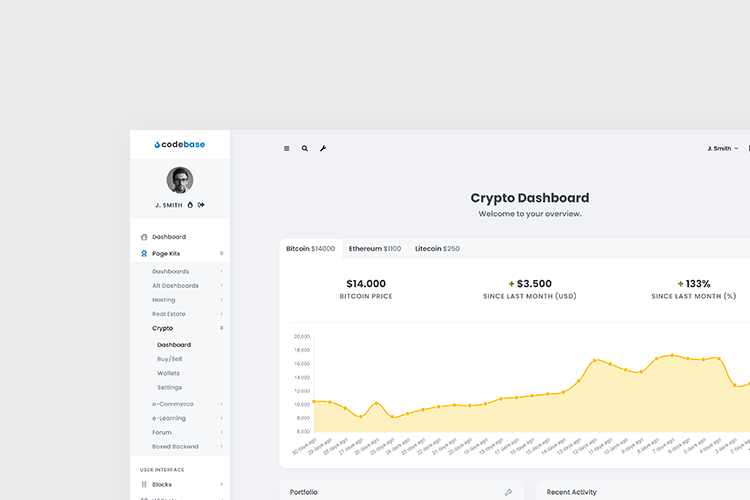
Task: Switch to the Litecoin $250 tab
Action: pyautogui.click(x=437, y=248)
